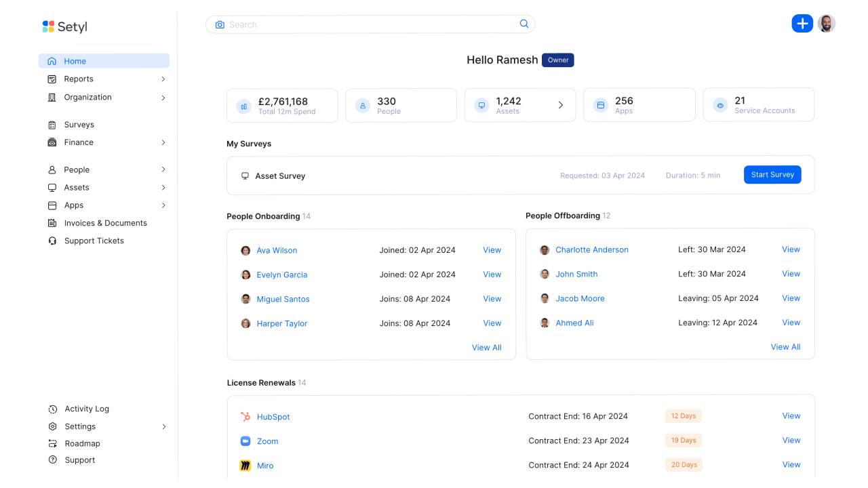Click the magnifier search icon
This screenshot has width=868, height=488.
(524, 24)
